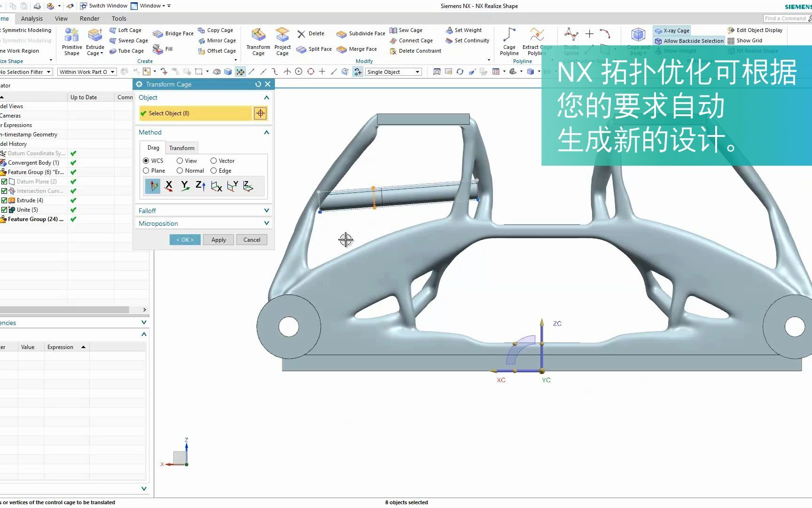Select the Split Face tool

(x=314, y=49)
